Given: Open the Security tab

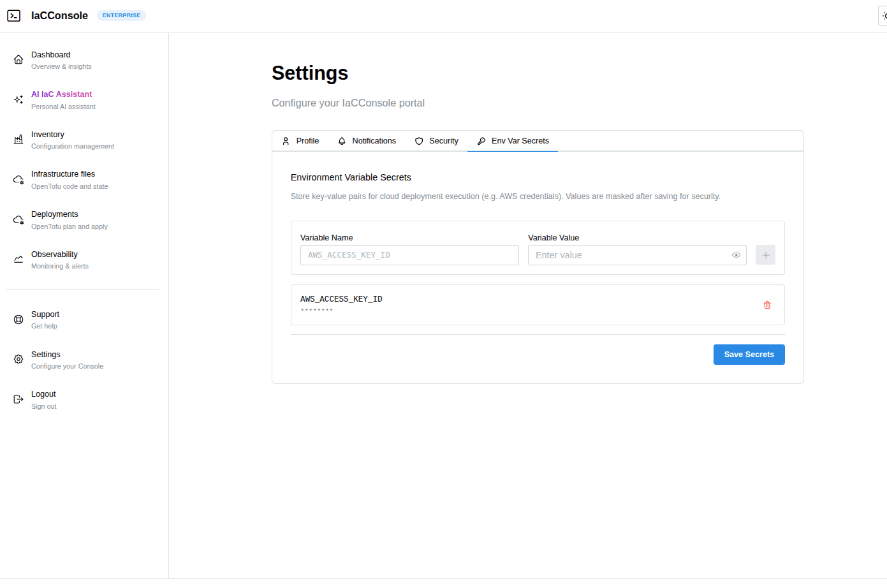Looking at the screenshot, I should 437,141.
